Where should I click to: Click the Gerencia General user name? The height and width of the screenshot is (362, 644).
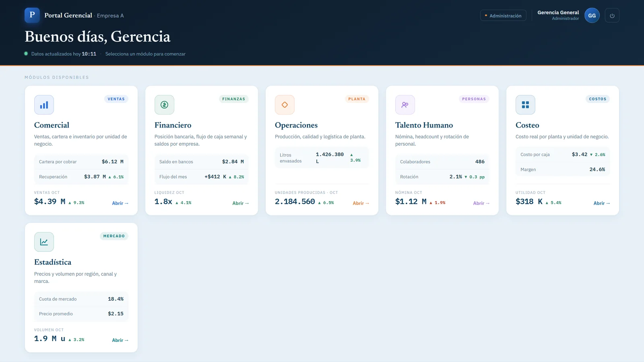(558, 12)
